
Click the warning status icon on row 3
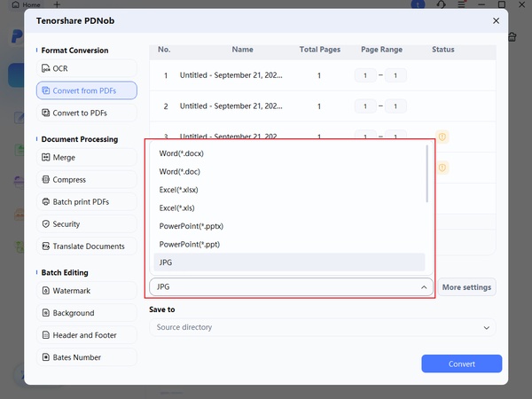click(442, 137)
